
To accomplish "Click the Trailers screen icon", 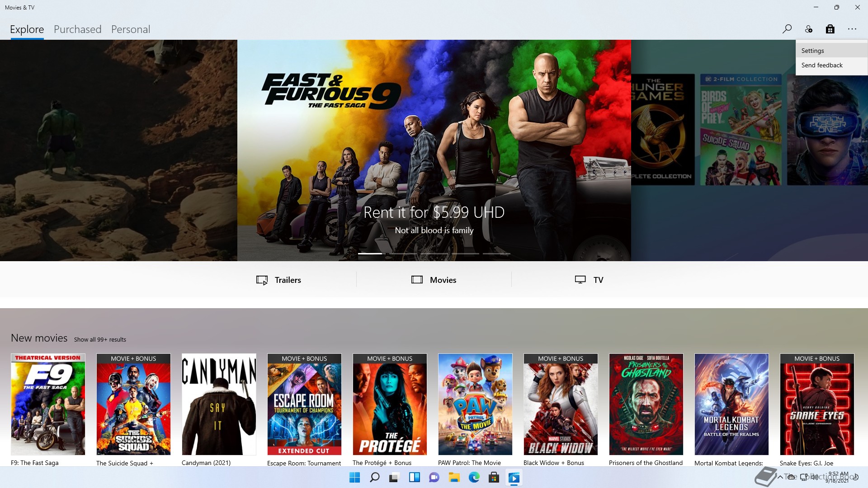I will 262,280.
